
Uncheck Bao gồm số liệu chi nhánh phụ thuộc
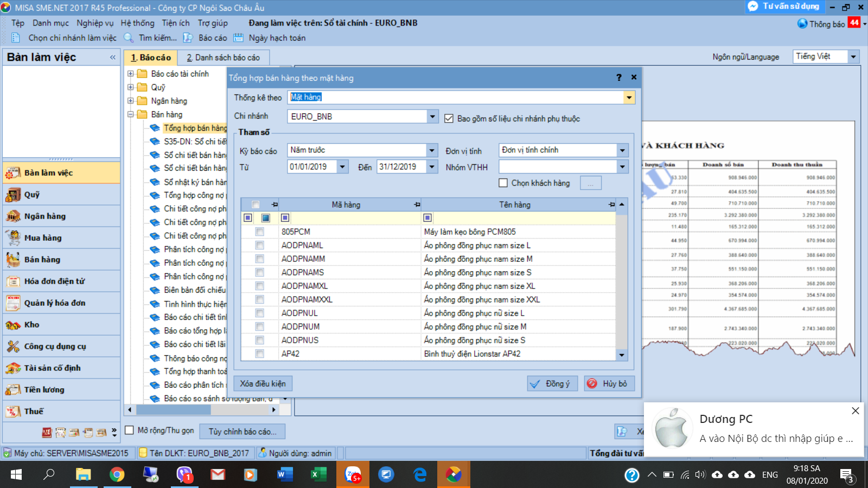click(x=449, y=119)
